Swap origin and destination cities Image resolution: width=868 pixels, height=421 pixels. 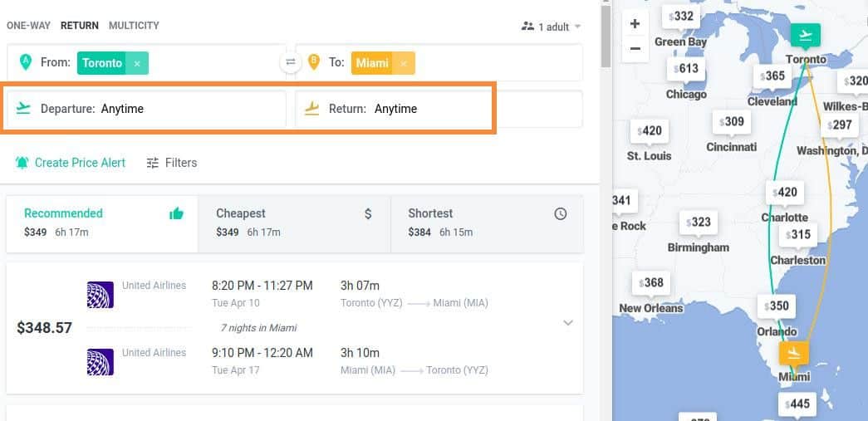point(291,62)
